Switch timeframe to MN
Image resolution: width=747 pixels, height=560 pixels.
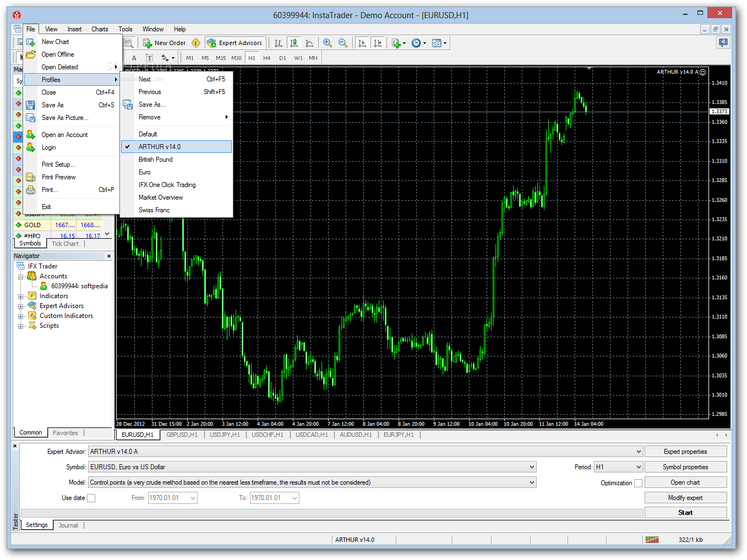tap(313, 58)
